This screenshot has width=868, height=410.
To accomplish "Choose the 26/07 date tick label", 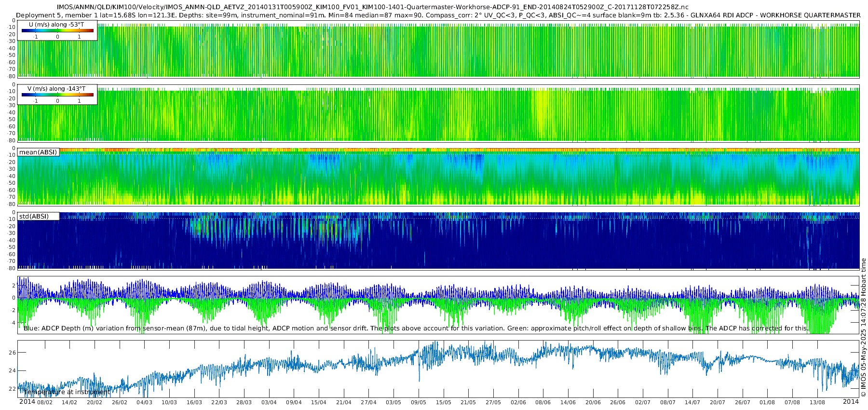I will pos(742,402).
